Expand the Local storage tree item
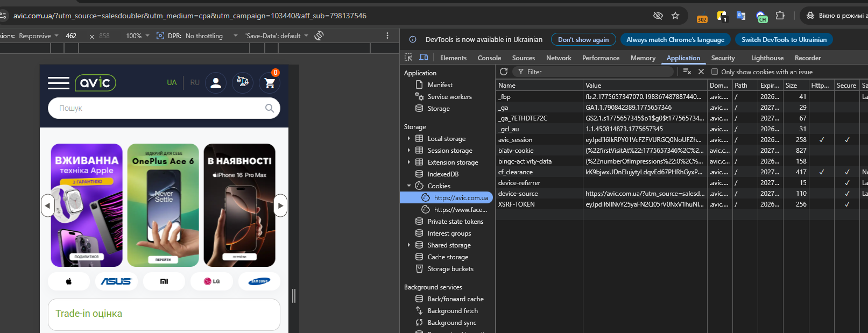This screenshot has width=868, height=333. pyautogui.click(x=409, y=139)
